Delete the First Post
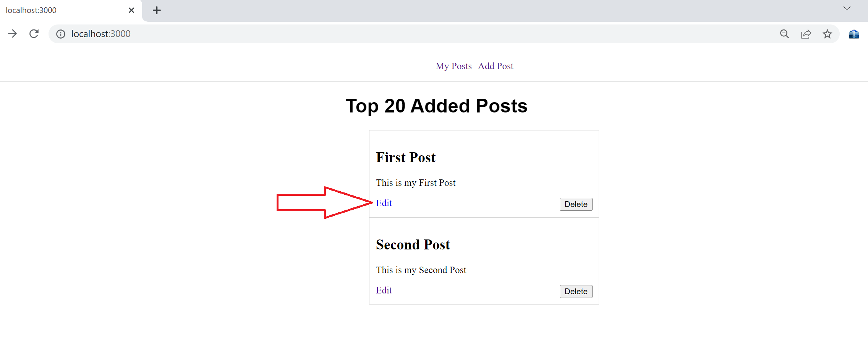The image size is (868, 342). click(x=576, y=204)
